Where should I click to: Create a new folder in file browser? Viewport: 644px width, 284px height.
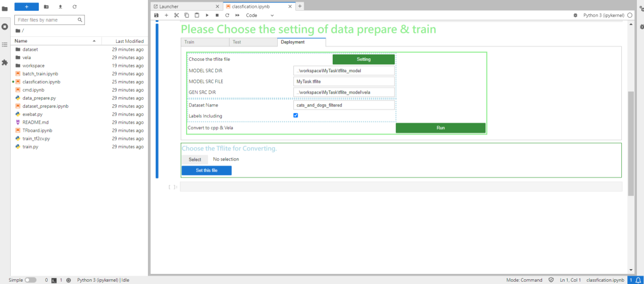click(x=46, y=7)
